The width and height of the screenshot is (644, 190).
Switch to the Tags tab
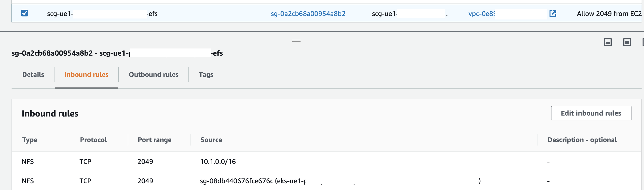tap(206, 74)
